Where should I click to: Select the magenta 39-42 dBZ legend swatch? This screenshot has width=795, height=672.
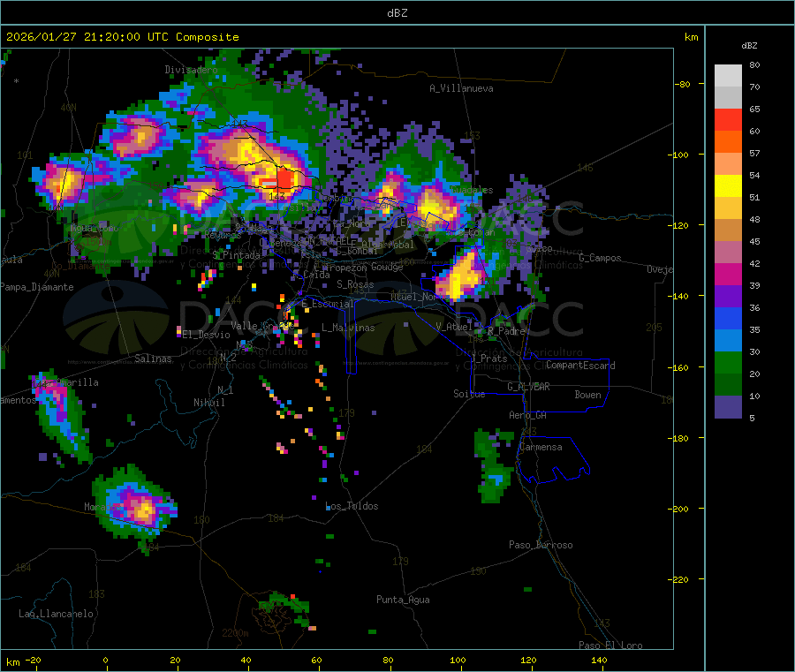728,274
